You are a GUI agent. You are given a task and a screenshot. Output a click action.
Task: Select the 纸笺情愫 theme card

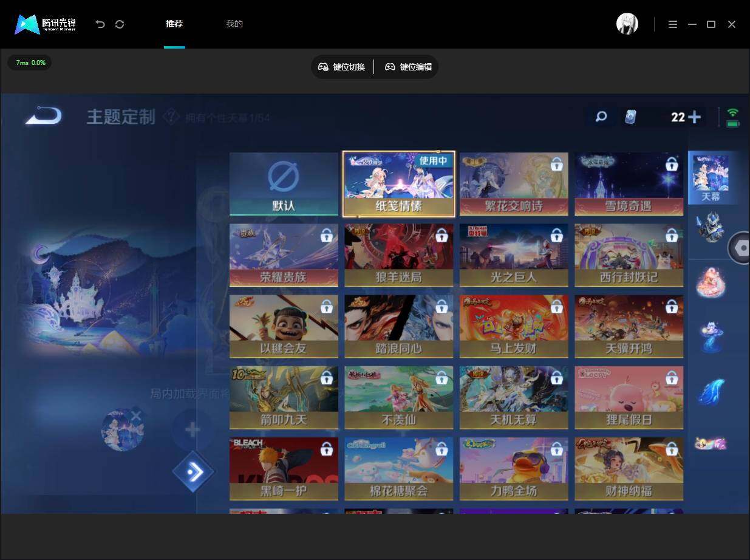point(398,184)
